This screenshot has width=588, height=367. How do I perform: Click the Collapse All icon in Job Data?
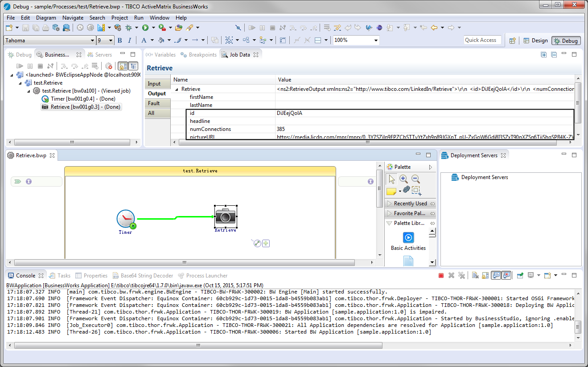(554, 55)
